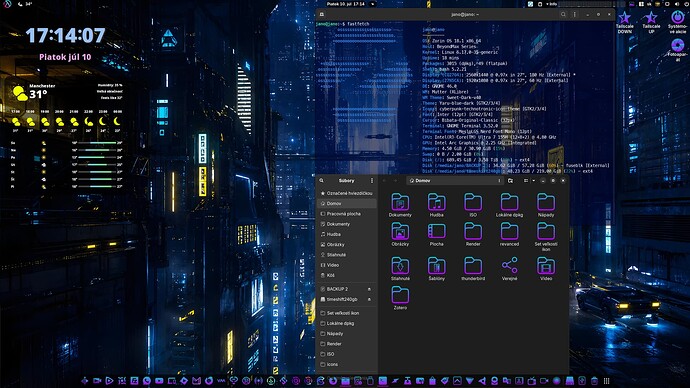The image size is (690, 388).
Task: Click the search icon in terminal header
Action: tap(563, 14)
